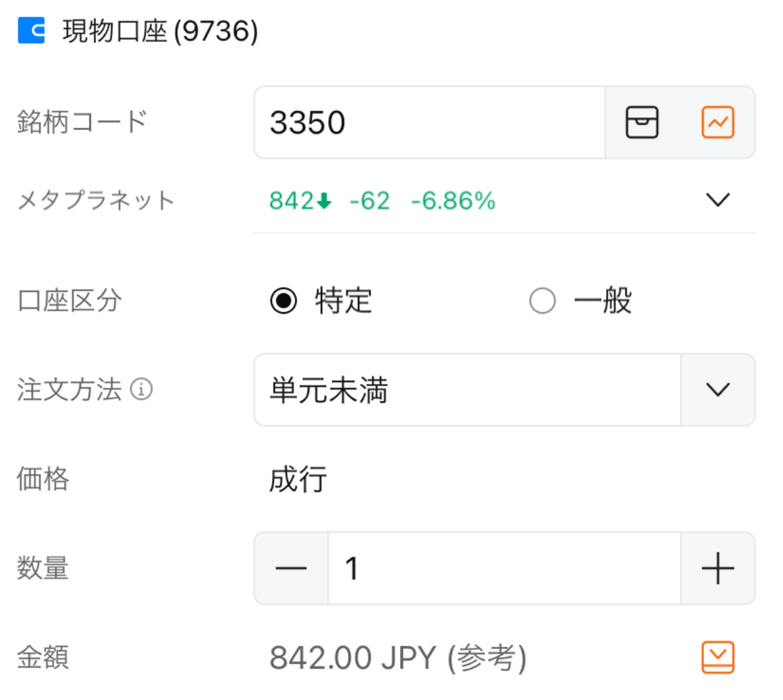The height and width of the screenshot is (700, 783).
Task: Select the 一般 account type radio button
Action: tap(542, 300)
